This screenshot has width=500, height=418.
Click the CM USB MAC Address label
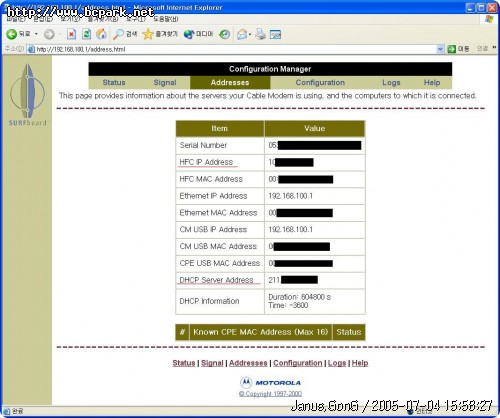(x=218, y=246)
